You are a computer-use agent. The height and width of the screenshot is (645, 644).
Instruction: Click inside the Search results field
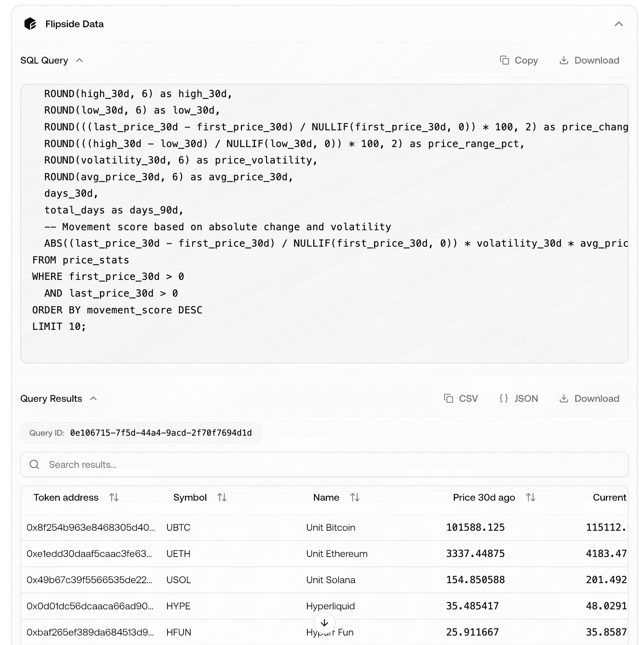tap(175, 464)
